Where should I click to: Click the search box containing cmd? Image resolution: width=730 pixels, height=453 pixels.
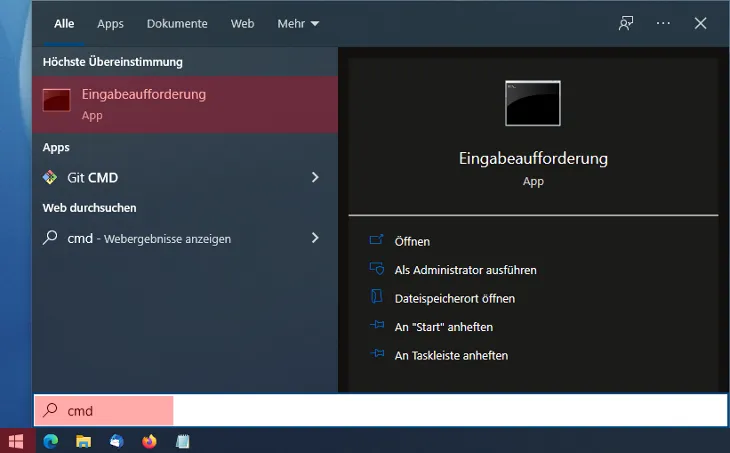point(380,411)
